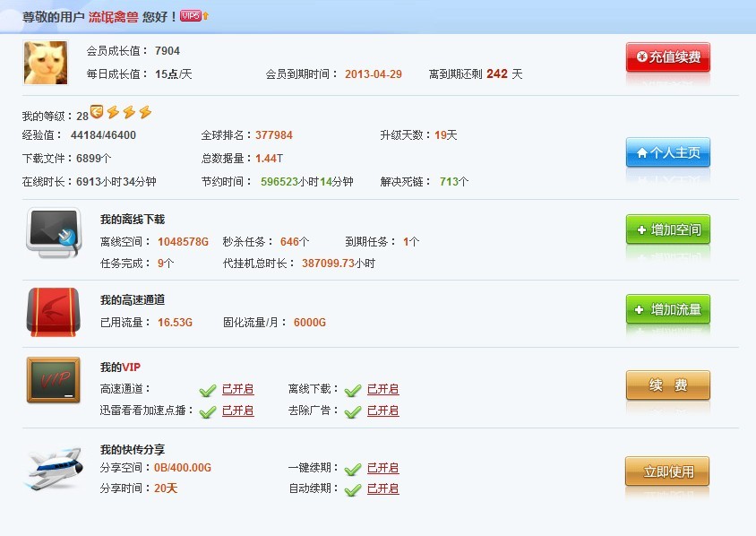The width and height of the screenshot is (756, 536).
Task: Click the fixed monthly traffic value 6000G
Action: point(310,323)
